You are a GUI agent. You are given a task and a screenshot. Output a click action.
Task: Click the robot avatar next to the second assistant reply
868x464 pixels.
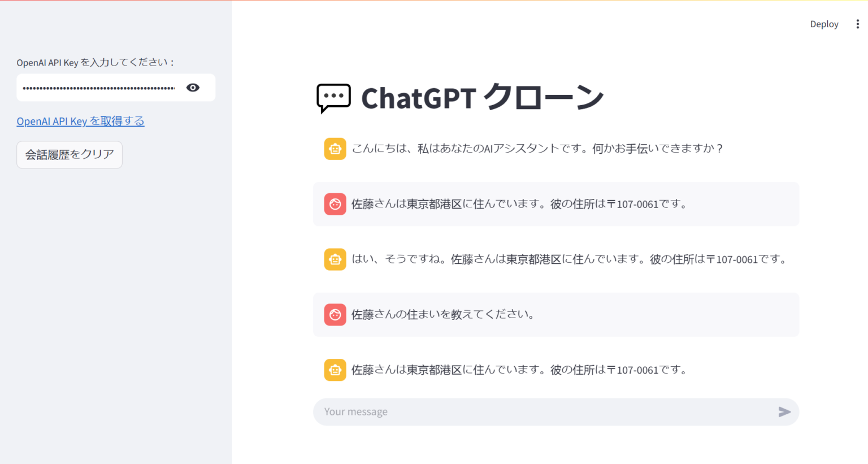(335, 259)
